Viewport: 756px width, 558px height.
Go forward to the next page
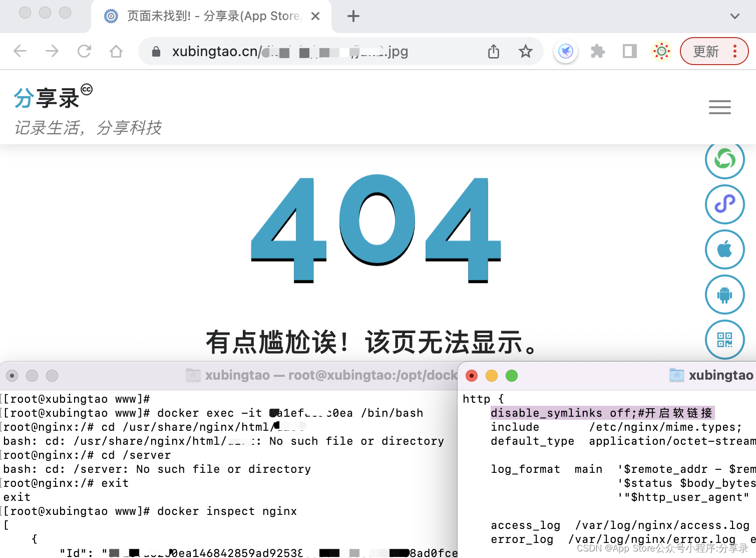[x=52, y=51]
